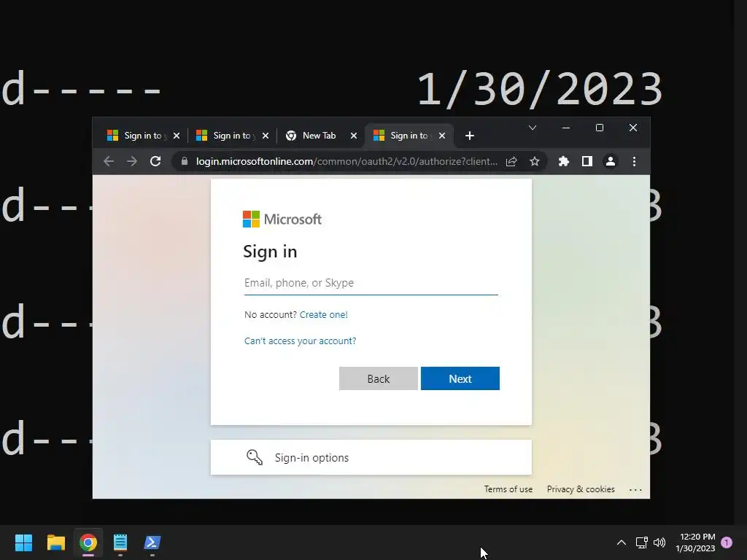Open network status tray icon

pos(641,542)
